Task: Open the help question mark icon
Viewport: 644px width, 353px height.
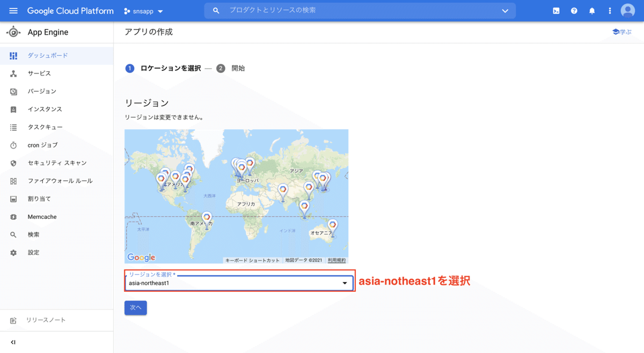Action: 574,11
